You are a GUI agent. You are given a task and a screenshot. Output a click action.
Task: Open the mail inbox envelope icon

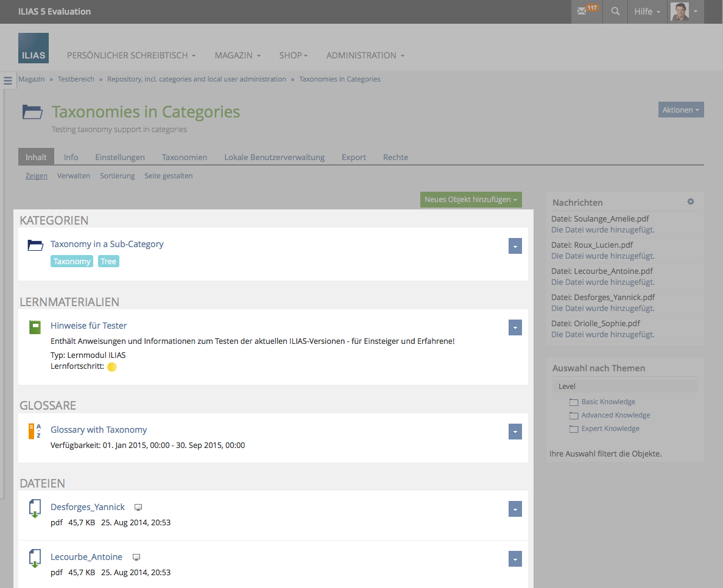click(x=582, y=12)
